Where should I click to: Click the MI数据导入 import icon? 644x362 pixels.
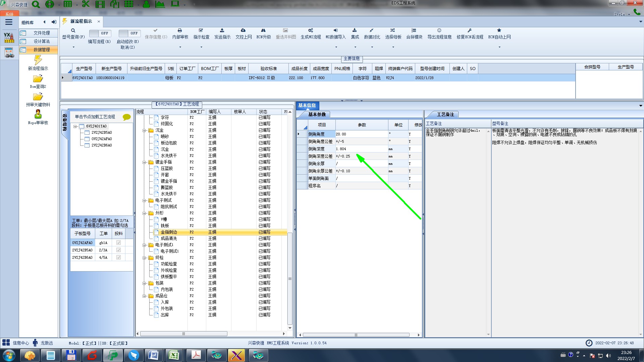335,31
